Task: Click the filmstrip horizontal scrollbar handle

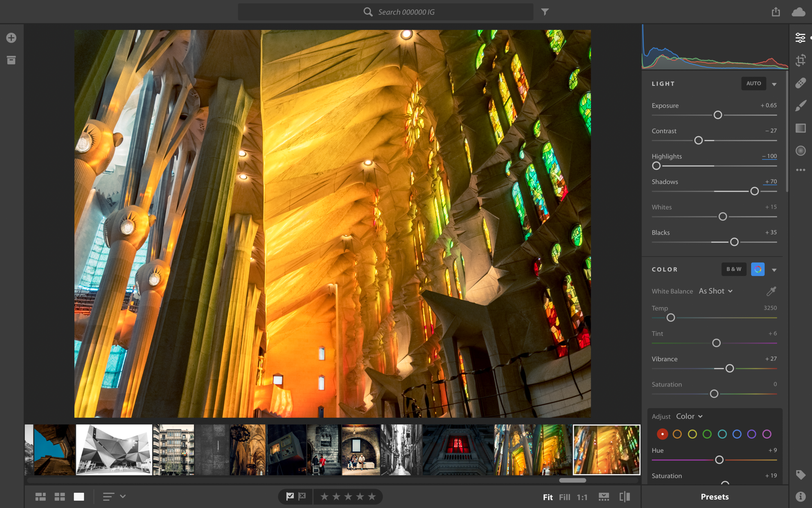Action: point(572,480)
